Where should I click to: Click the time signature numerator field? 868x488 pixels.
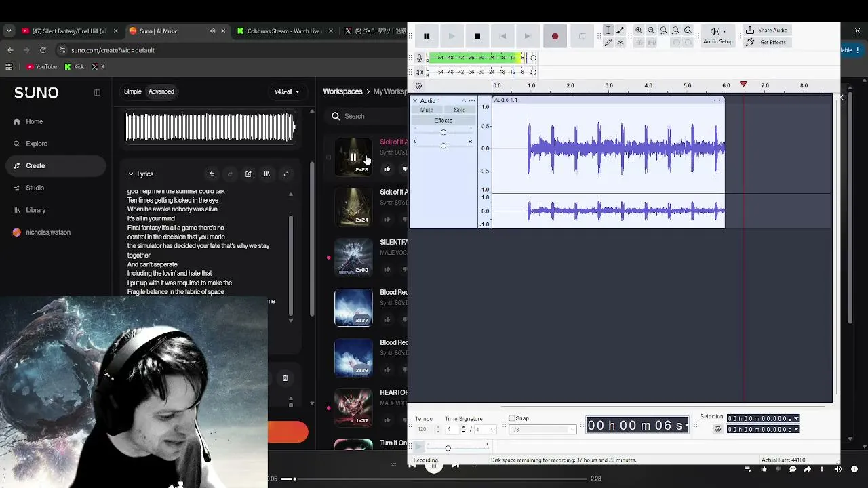pyautogui.click(x=452, y=430)
